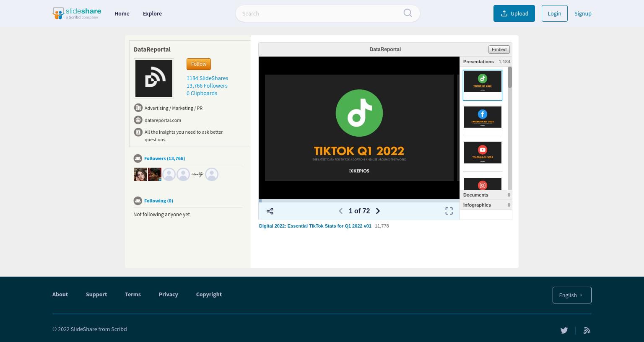Open second follower's red photo avatar

tap(155, 174)
